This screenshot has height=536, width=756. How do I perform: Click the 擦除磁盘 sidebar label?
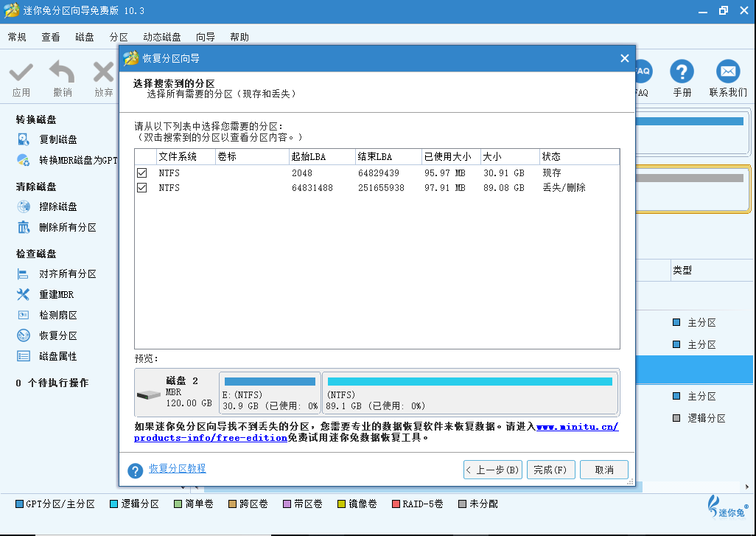tap(58, 206)
